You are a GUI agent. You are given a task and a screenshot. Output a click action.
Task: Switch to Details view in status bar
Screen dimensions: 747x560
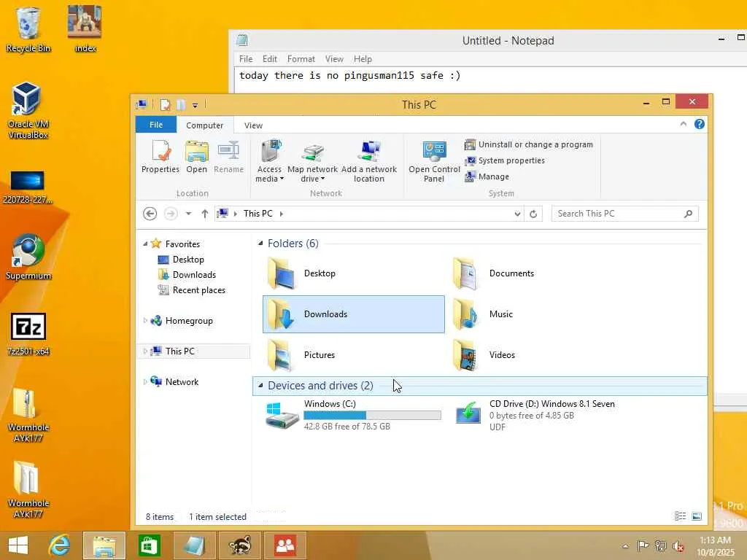[681, 516]
